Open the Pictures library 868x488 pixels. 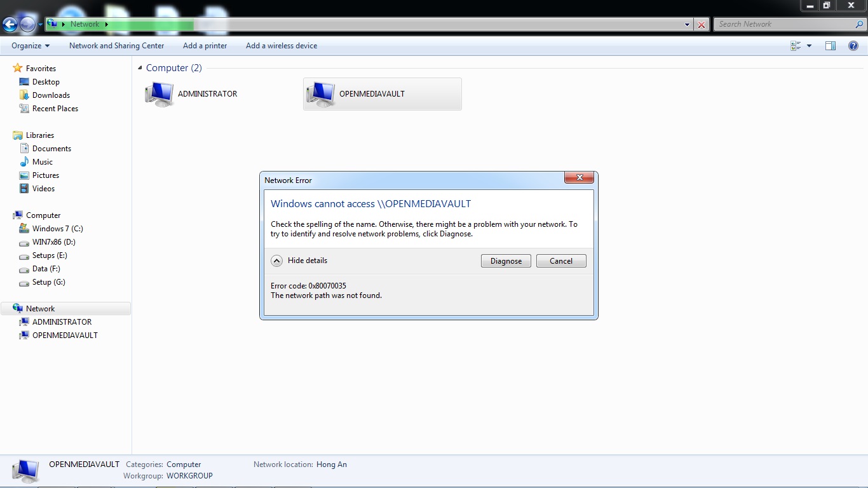tap(46, 175)
